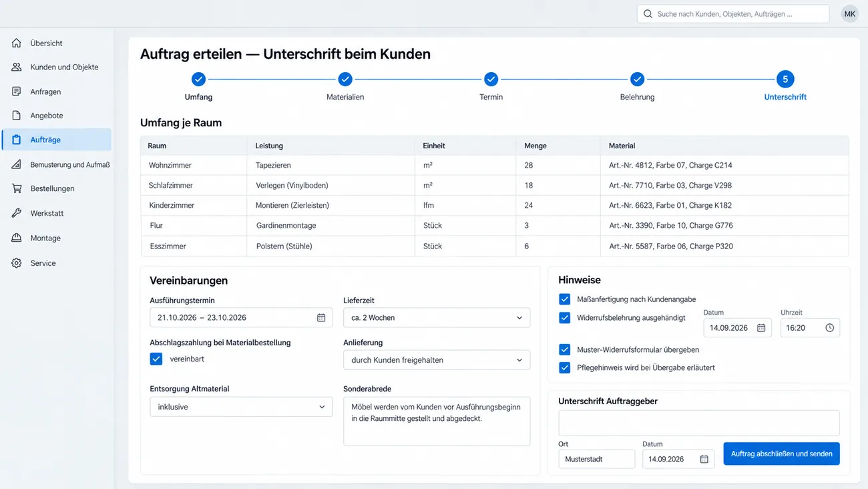
Task: Click the Wohnzimmer table cell
Action: pos(194,165)
